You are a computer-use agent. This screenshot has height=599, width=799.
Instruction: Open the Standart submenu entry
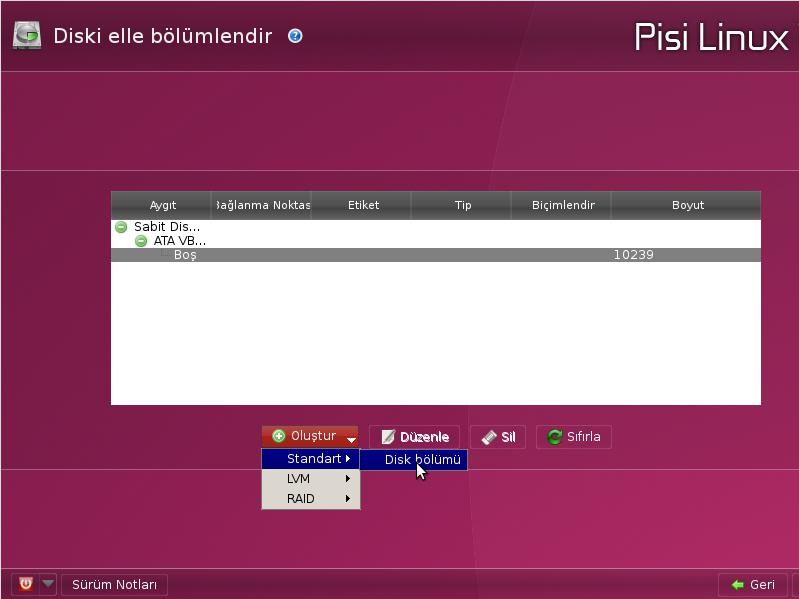click(311, 459)
